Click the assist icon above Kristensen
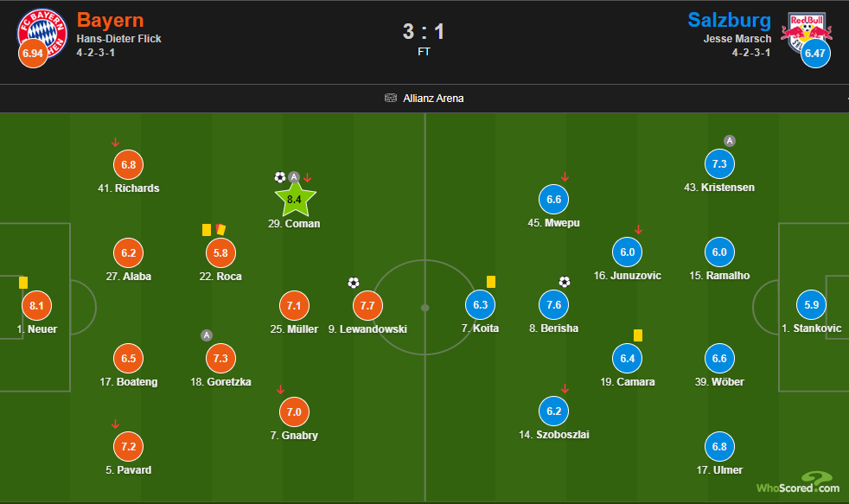Viewport: 849px width, 504px height. (730, 141)
